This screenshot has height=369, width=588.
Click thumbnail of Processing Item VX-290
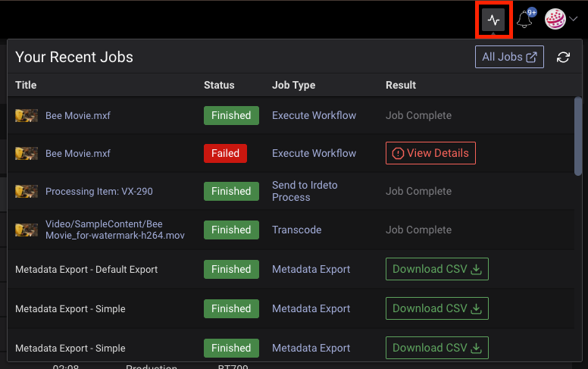pos(27,192)
